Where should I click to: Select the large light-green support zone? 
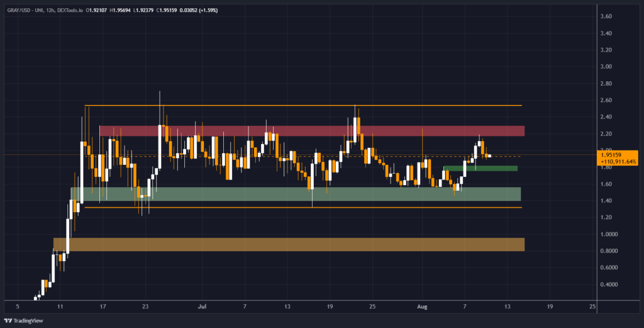296,194
